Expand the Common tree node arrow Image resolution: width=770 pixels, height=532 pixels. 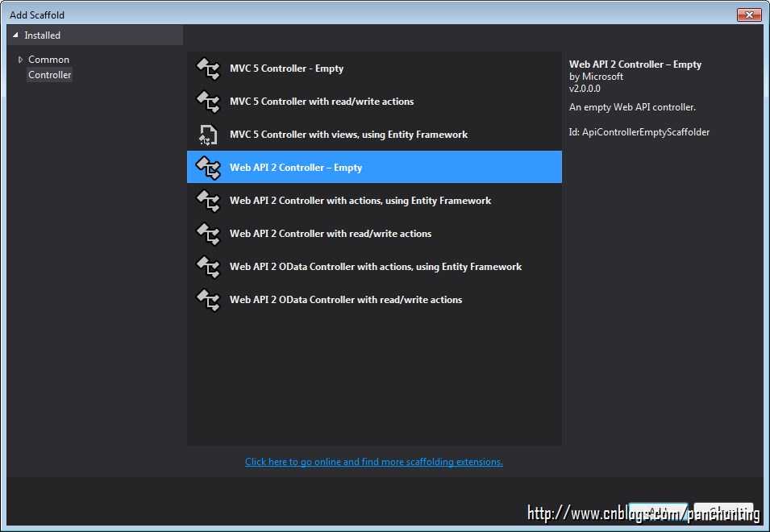20,60
